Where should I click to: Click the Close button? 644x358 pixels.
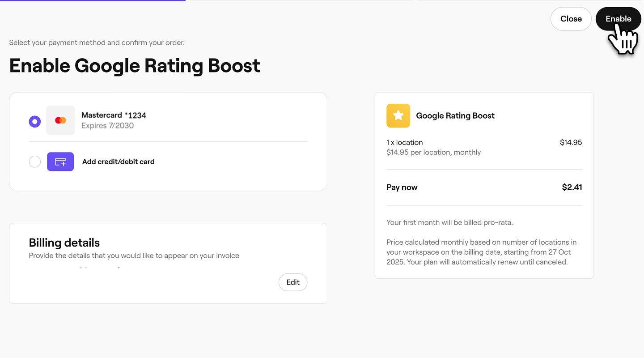click(x=571, y=19)
